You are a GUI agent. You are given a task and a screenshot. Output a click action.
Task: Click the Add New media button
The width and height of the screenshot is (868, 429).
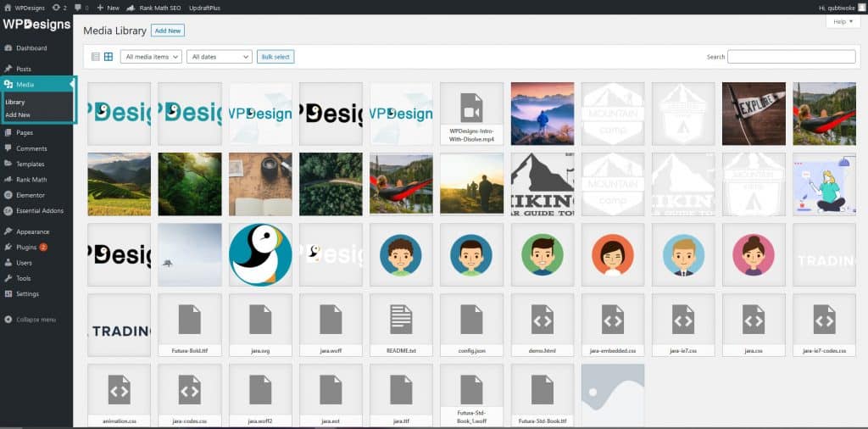click(x=167, y=31)
